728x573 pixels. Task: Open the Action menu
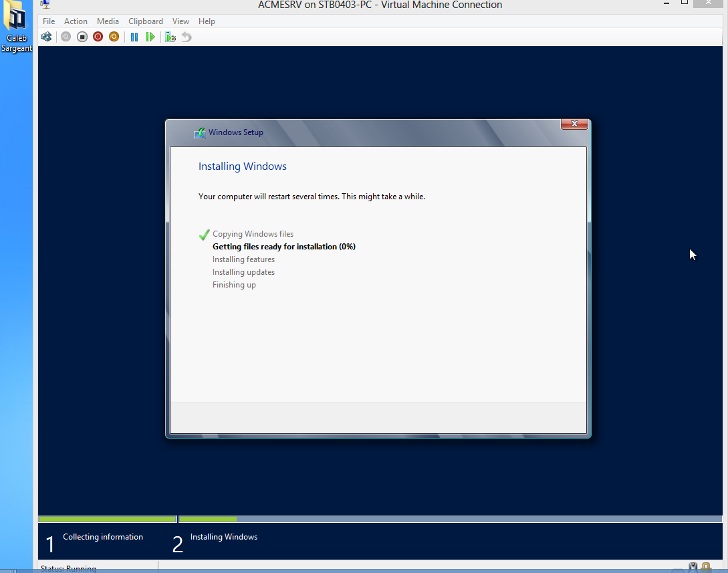point(76,21)
